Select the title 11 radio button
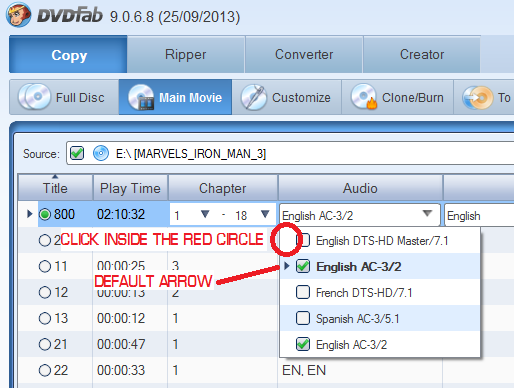Viewport: 514px width, 388px height. [x=45, y=266]
